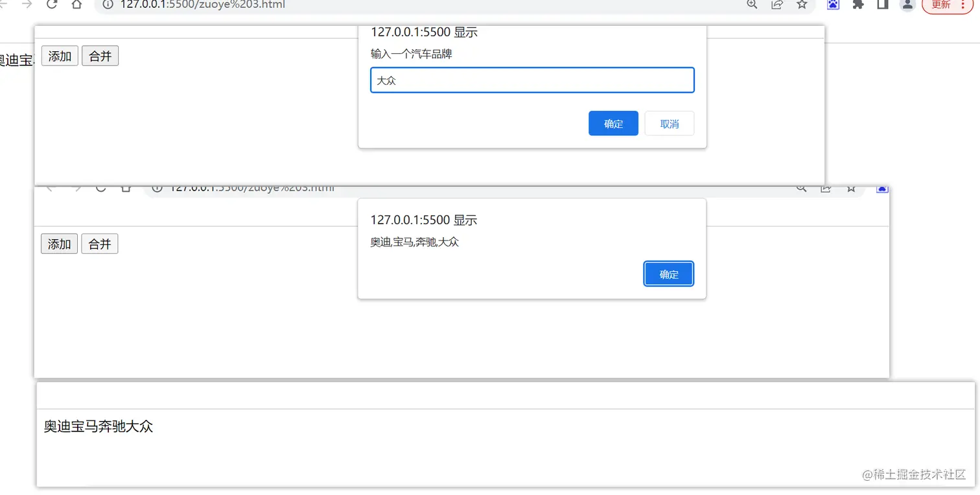The height and width of the screenshot is (495, 980).
Task: Share this page using the share icon
Action: click(776, 5)
